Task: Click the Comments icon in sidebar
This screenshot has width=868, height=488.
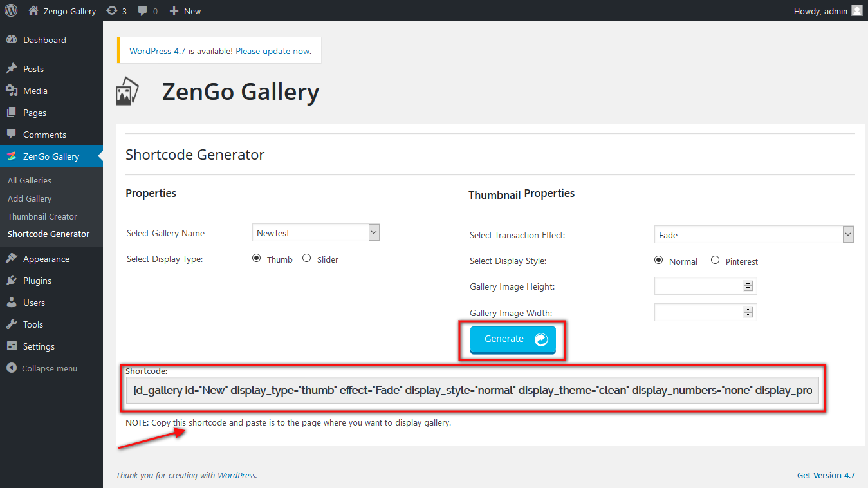Action: pyautogui.click(x=12, y=135)
